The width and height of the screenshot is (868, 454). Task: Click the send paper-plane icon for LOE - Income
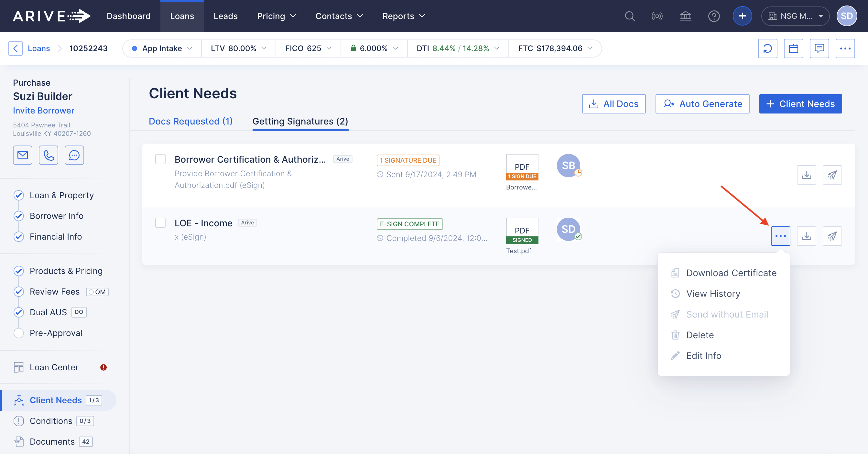(x=832, y=236)
